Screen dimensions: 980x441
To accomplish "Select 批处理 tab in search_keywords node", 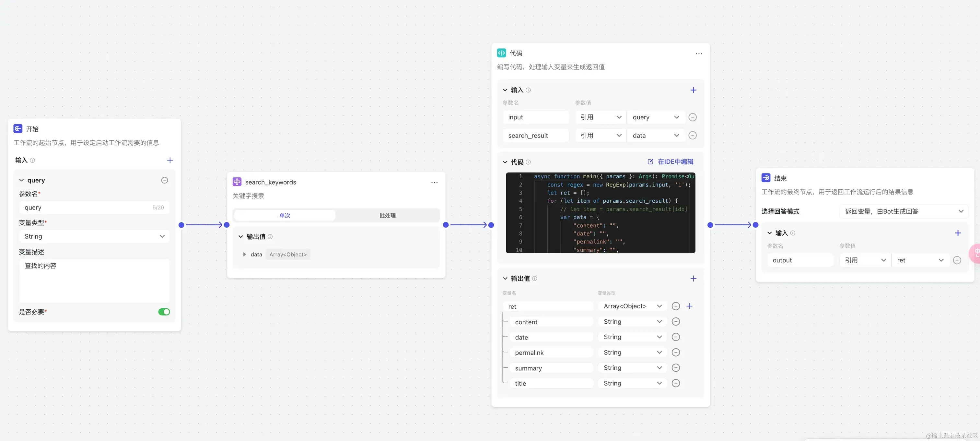I will point(386,215).
